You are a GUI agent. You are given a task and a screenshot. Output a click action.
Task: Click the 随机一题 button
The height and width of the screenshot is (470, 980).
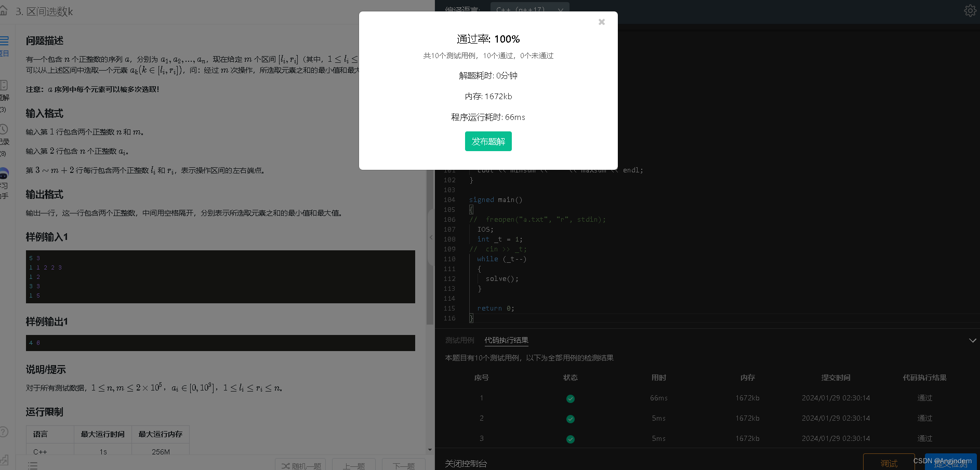300,465
